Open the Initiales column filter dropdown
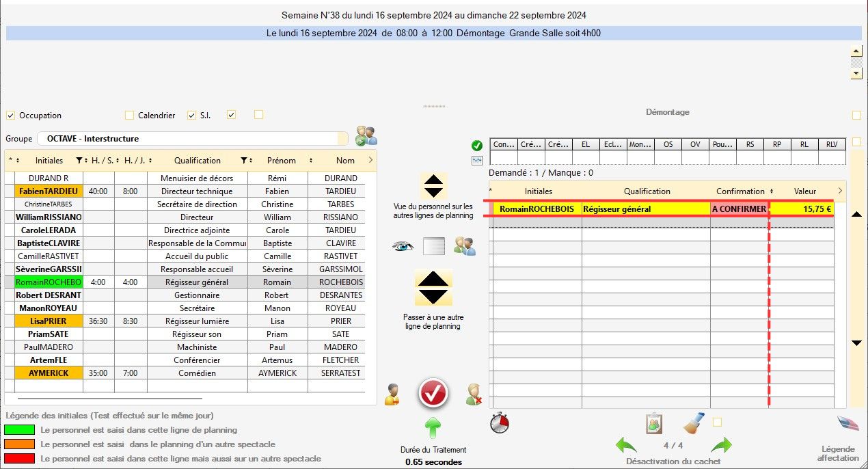Image resolution: width=868 pixels, height=469 pixels. (x=79, y=161)
